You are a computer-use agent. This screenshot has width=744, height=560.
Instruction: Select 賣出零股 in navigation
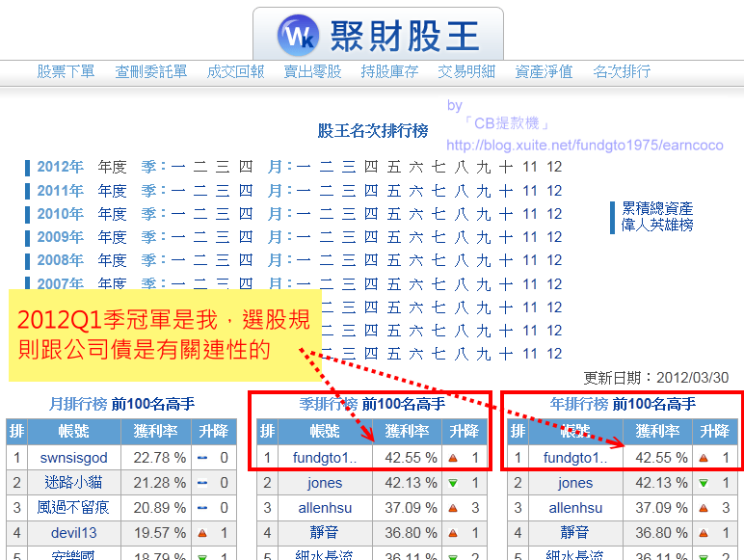coord(312,71)
